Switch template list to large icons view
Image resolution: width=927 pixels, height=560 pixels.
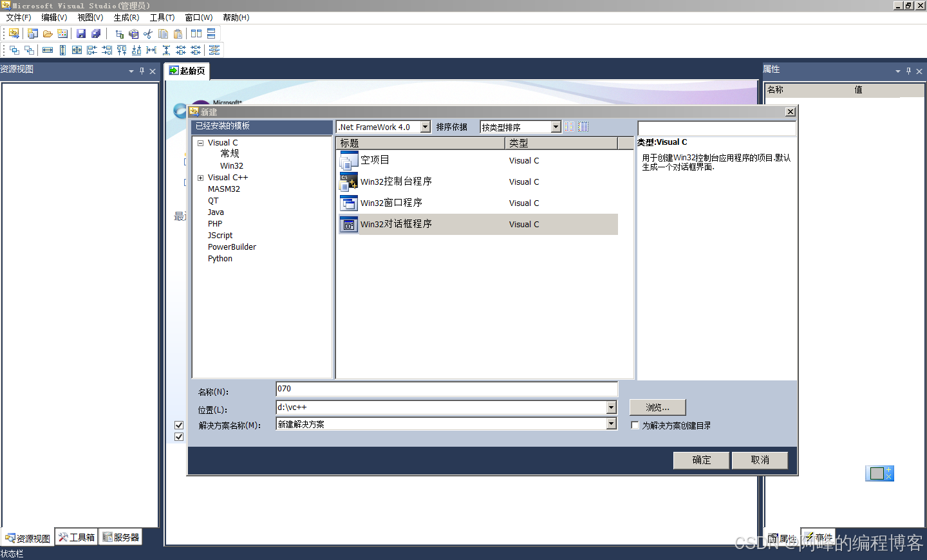(x=569, y=127)
